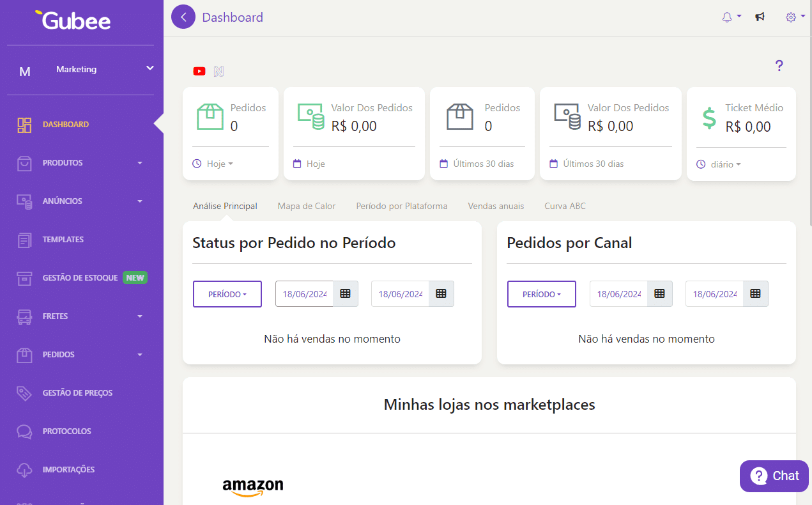Image resolution: width=812 pixels, height=505 pixels.
Task: Open the Curva ABC tab
Action: click(565, 206)
